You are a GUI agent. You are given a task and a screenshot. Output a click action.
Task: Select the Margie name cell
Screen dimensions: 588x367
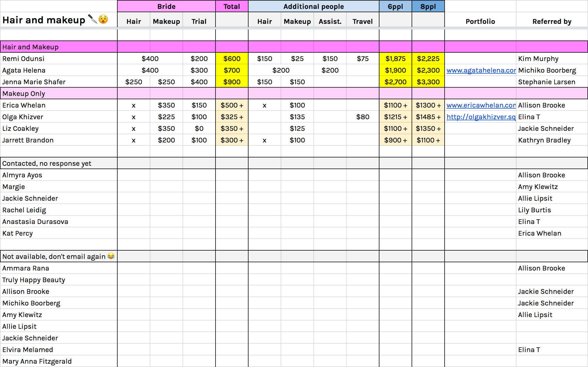(59, 187)
